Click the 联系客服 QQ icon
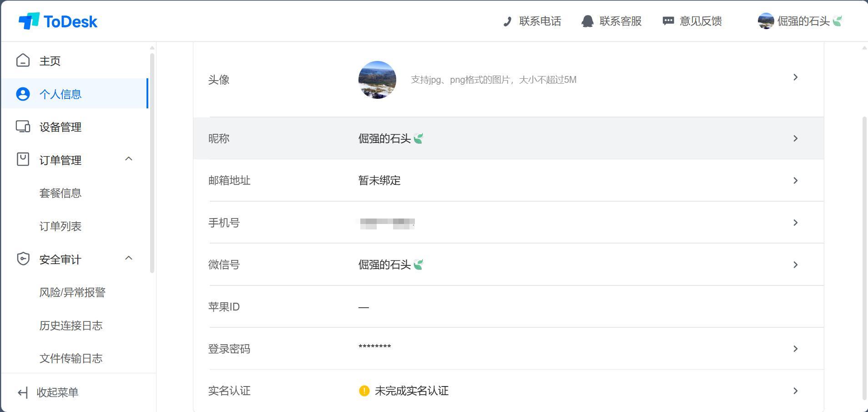Image resolution: width=868 pixels, height=412 pixels. (587, 21)
